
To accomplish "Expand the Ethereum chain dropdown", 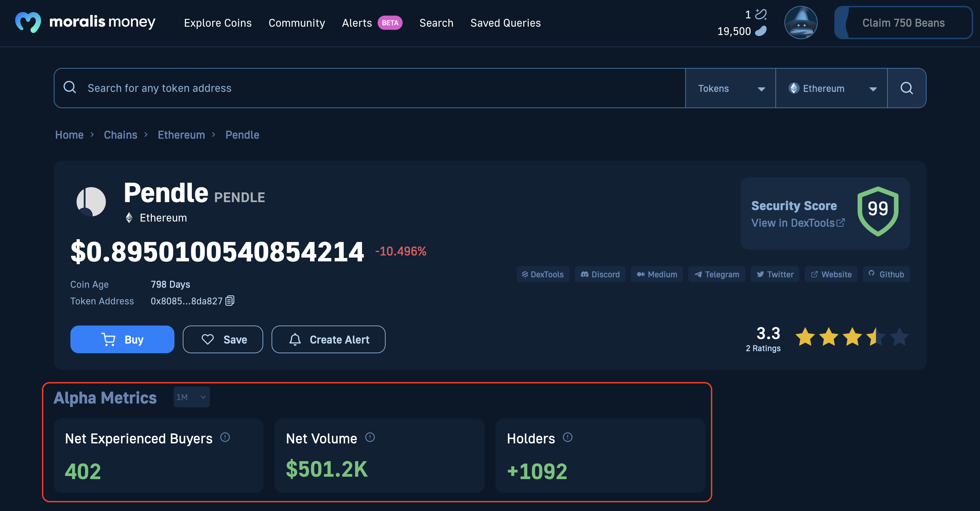I will pos(831,88).
